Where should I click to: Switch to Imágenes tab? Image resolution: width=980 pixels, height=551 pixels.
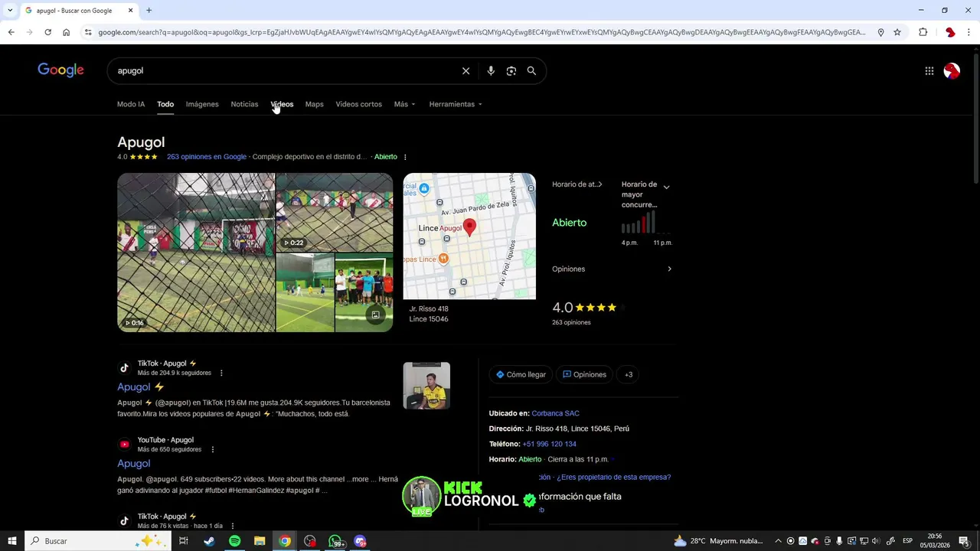202,104
